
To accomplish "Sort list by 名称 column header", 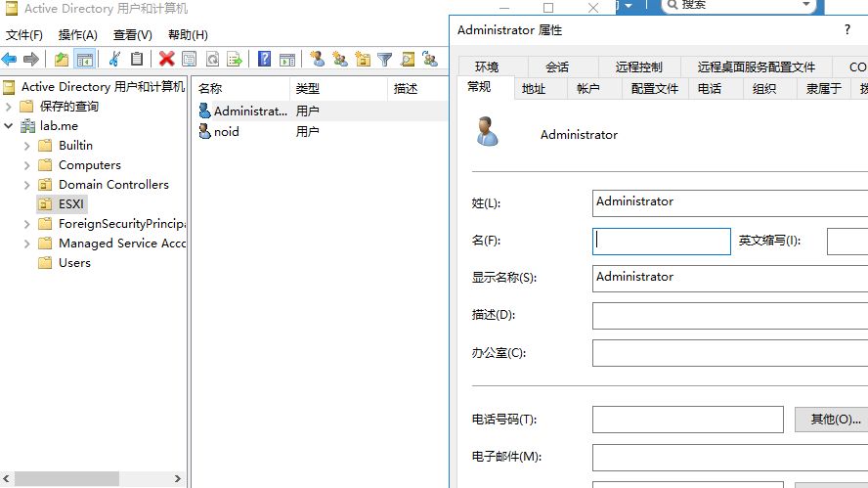I will click(x=241, y=89).
